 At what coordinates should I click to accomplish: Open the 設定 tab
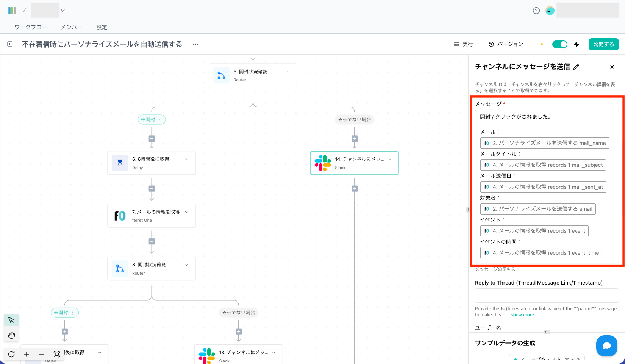[x=102, y=27]
